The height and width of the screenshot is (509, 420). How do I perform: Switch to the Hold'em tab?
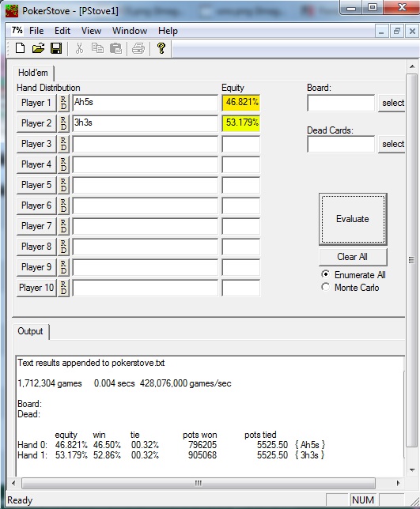tap(33, 73)
